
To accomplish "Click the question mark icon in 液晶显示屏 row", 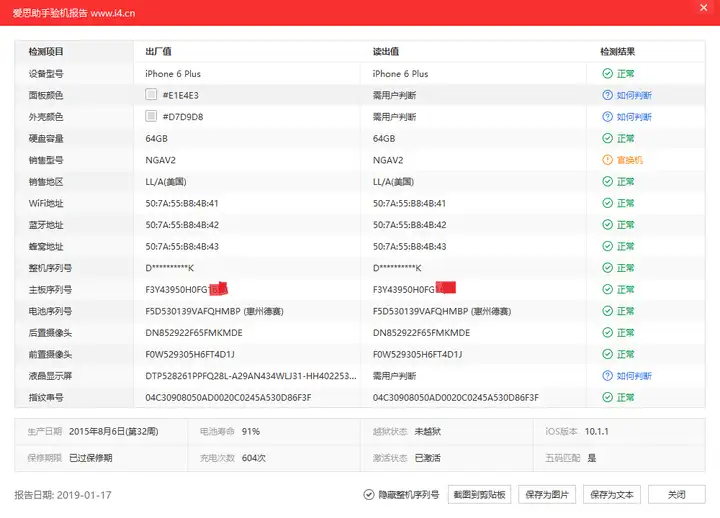I will pos(607,376).
